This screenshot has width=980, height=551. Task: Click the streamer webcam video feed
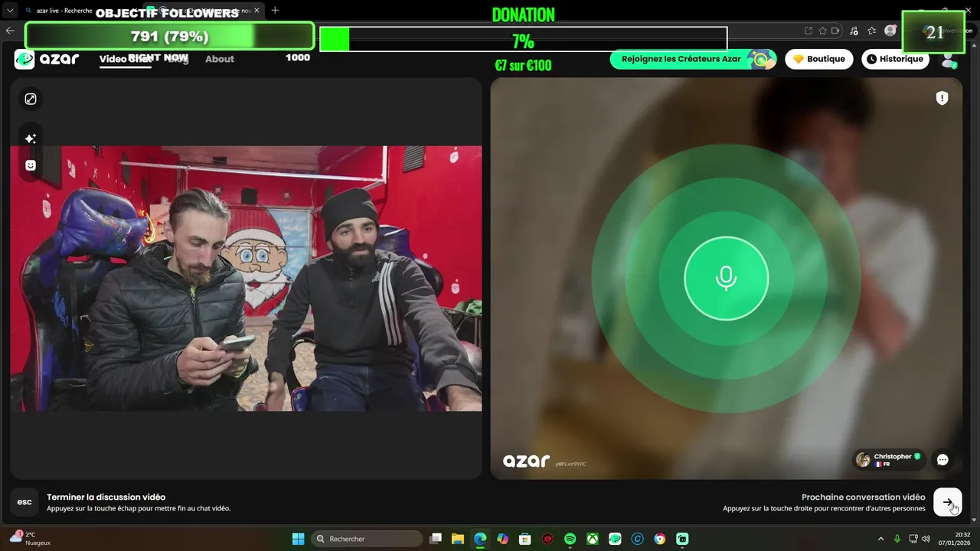coord(246,279)
